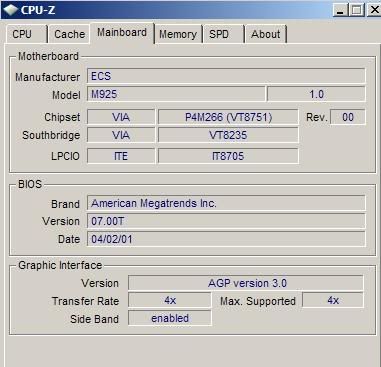Select Side Band value enabled
Viewport: 381px width, 367px height.
(170, 318)
